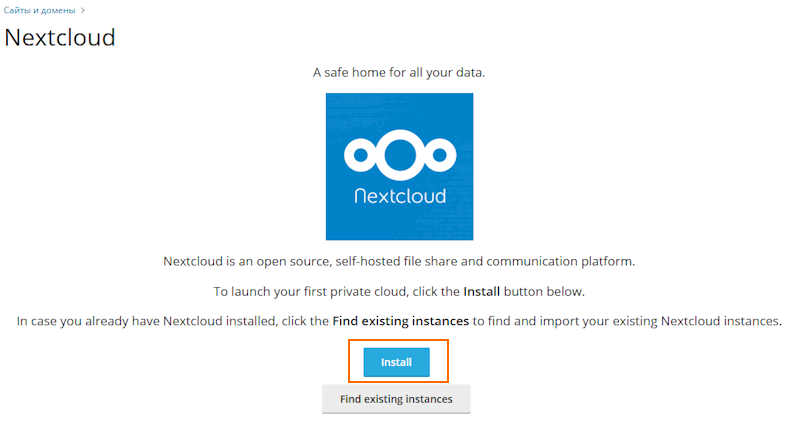The height and width of the screenshot is (425, 800).
Task: Click the In case you already have Nextcloud sentence
Action: [399, 321]
